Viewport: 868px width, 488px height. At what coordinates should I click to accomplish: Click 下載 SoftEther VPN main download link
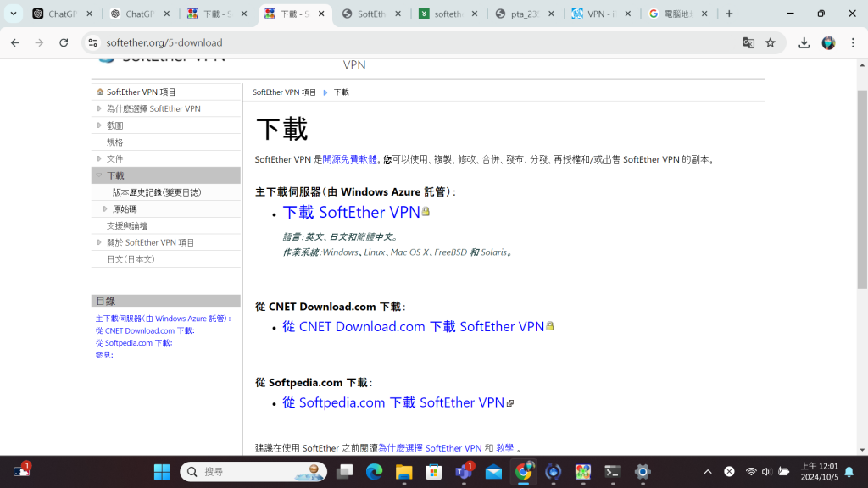352,213
